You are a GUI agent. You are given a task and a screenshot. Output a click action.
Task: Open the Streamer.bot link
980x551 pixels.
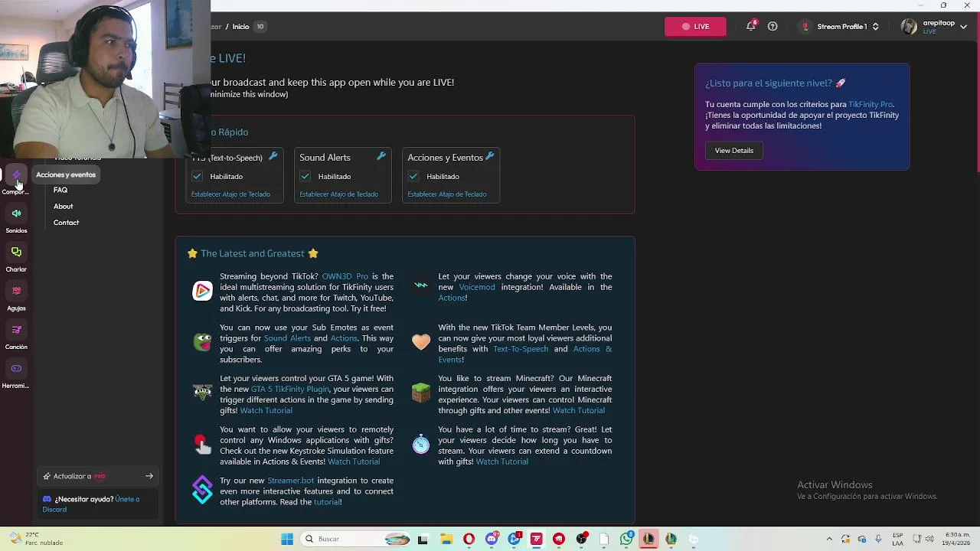tap(291, 481)
